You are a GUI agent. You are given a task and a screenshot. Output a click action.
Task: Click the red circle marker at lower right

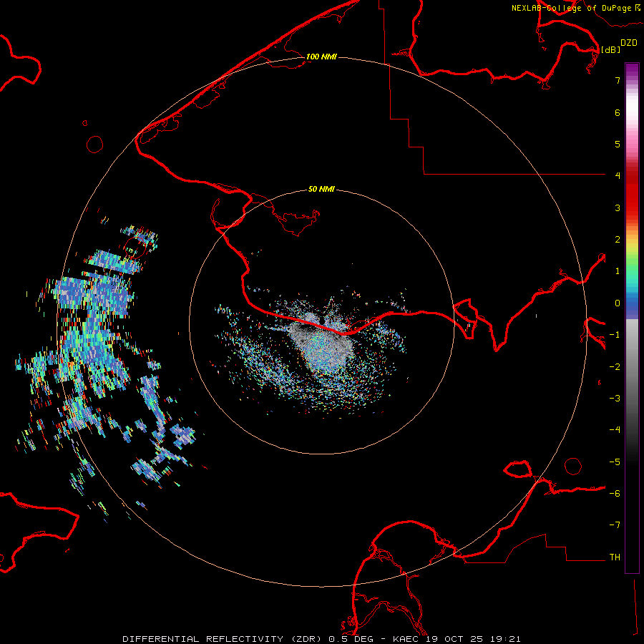(x=573, y=466)
